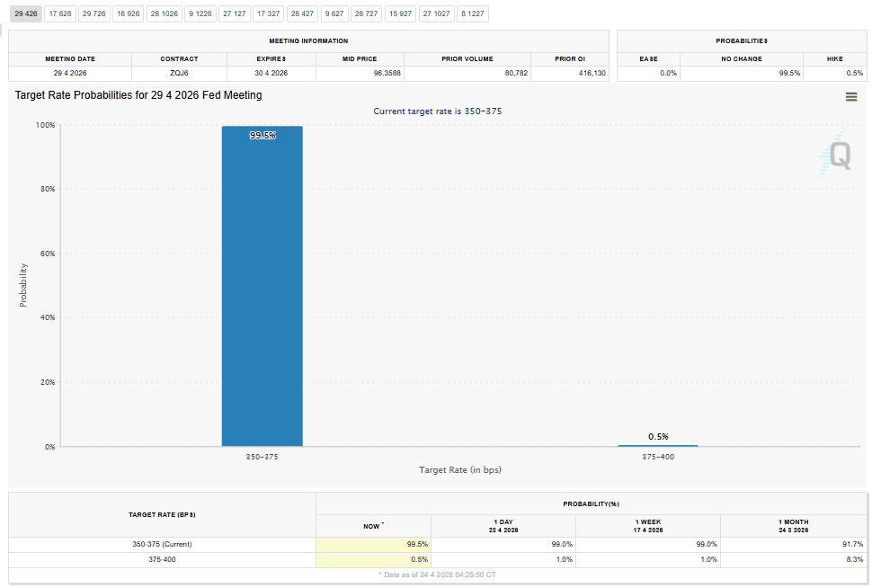Go to the 28 1026 meeting tab
Viewport: 872px width, 588px height.
[x=164, y=14]
